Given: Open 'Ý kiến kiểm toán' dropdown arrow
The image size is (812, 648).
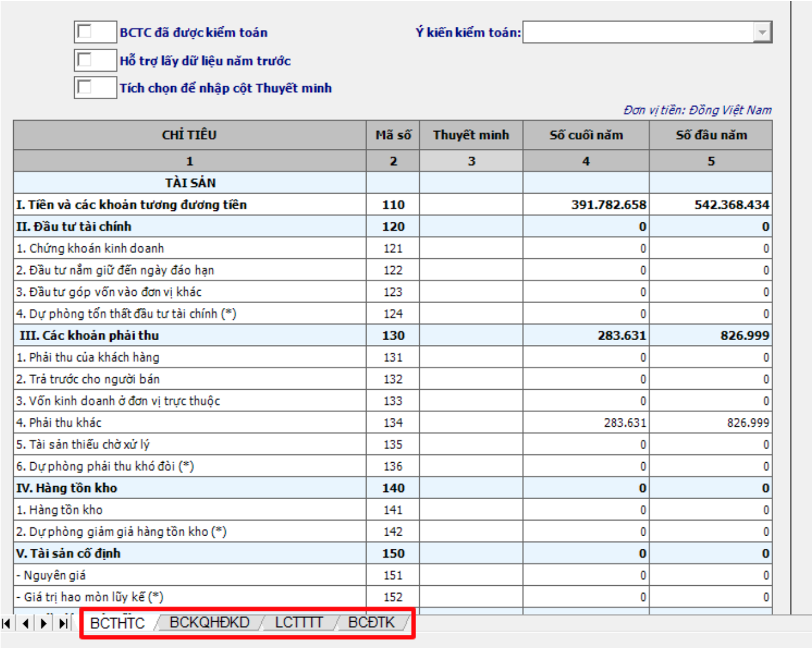Looking at the screenshot, I should coord(762,32).
